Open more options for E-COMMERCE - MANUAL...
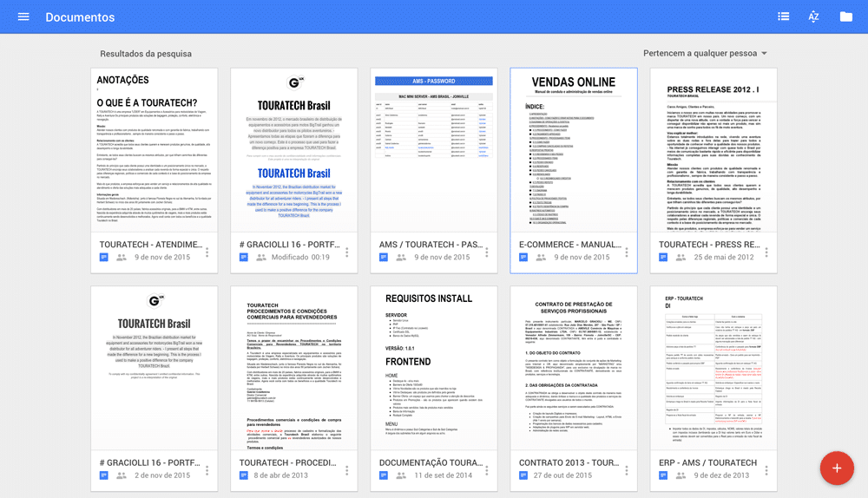 click(627, 252)
